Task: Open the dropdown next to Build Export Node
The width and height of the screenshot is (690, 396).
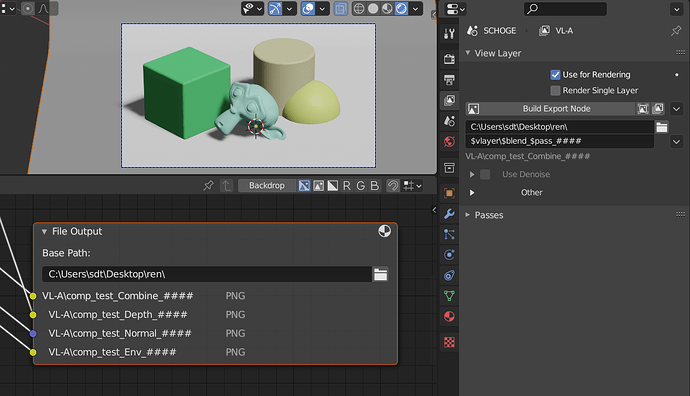Action: [x=676, y=109]
